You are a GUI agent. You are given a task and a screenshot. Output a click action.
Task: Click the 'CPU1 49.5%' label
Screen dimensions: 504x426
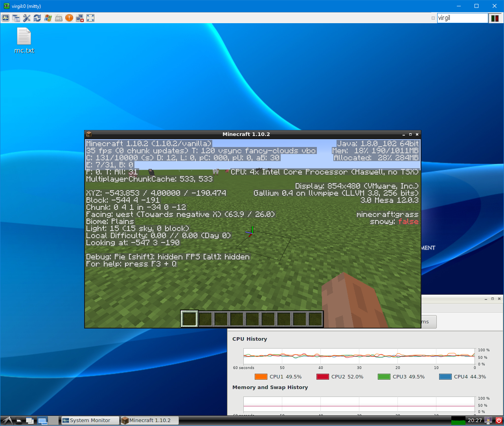[285, 376]
